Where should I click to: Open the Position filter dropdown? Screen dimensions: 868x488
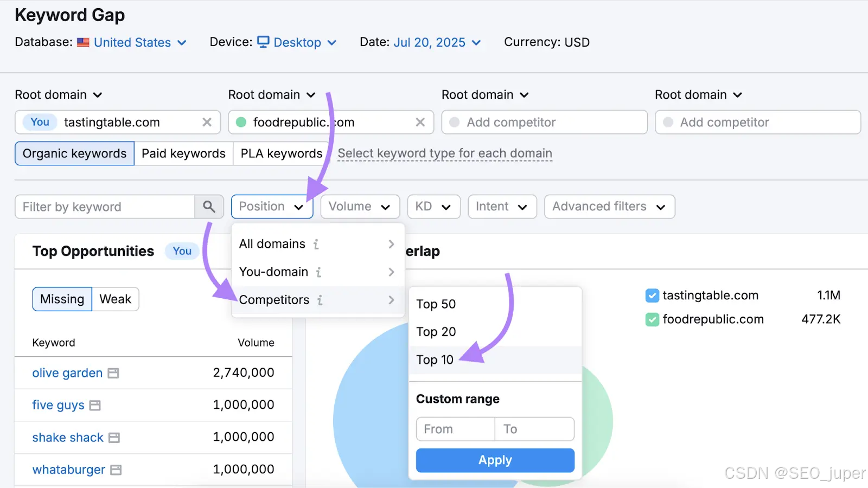point(272,207)
